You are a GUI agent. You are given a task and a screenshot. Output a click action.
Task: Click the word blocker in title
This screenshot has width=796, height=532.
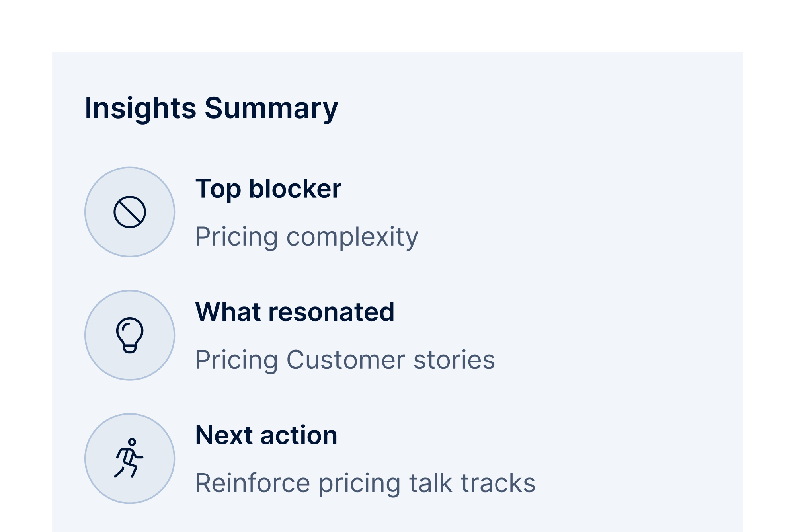295,189
